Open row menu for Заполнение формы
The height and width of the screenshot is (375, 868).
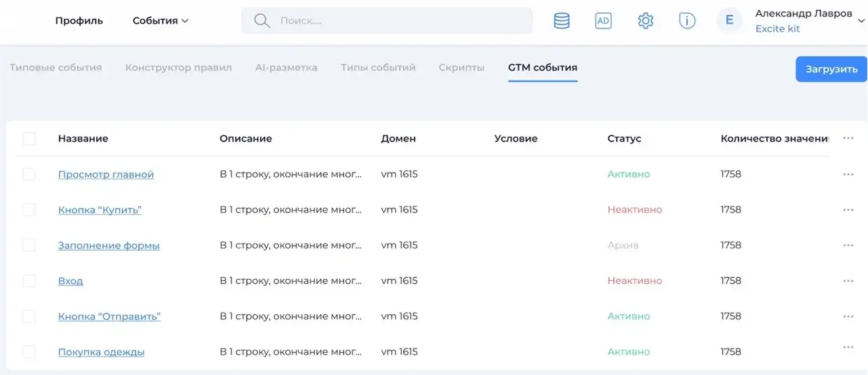pyautogui.click(x=848, y=245)
